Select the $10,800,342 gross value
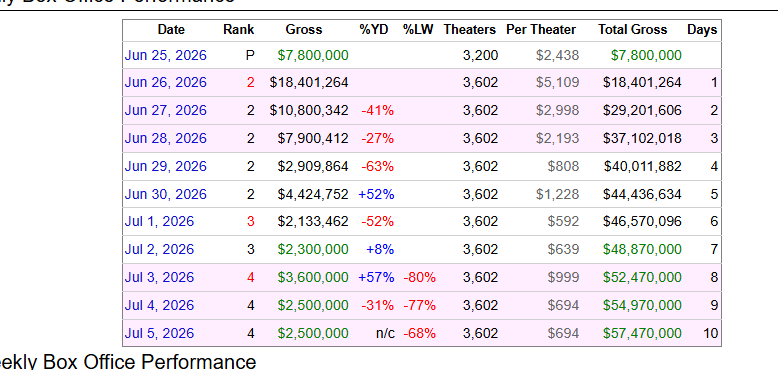Image resolution: width=778 pixels, height=370 pixels. (x=309, y=110)
